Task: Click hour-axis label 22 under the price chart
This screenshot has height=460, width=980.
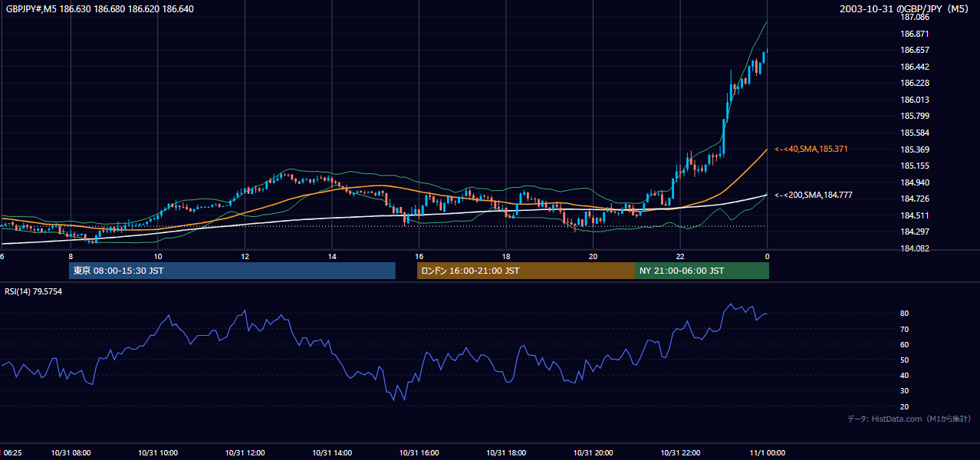Action: (680, 256)
